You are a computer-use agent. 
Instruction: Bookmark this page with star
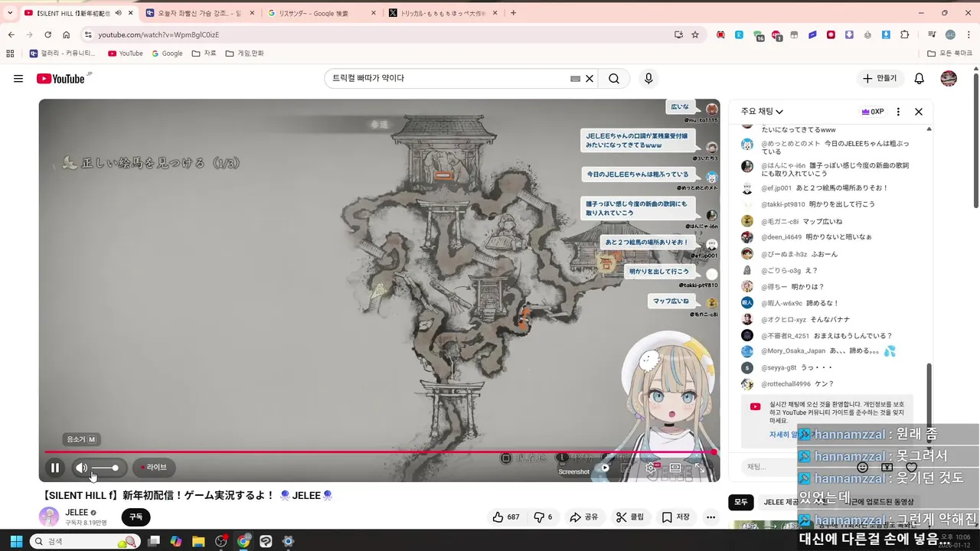(695, 34)
